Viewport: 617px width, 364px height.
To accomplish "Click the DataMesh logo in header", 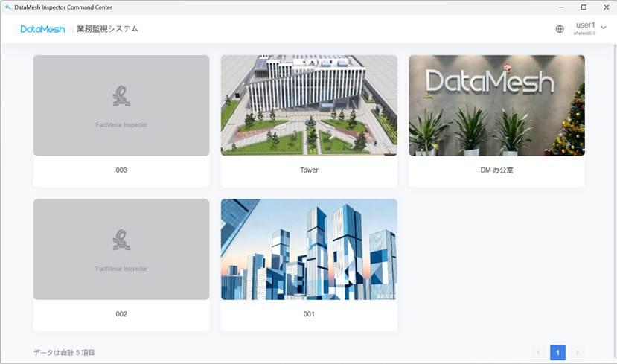I will click(x=42, y=29).
